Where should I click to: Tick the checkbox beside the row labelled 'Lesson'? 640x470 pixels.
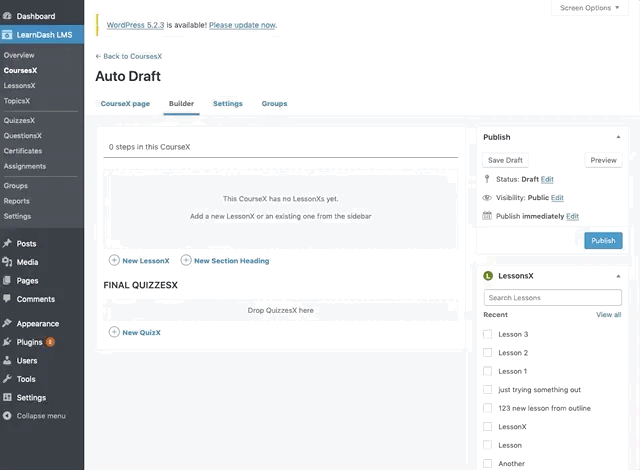coord(487,445)
